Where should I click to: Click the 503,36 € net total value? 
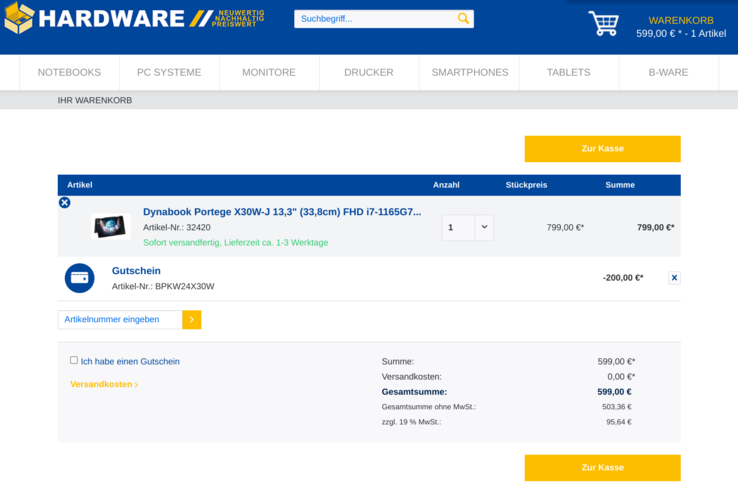click(617, 407)
